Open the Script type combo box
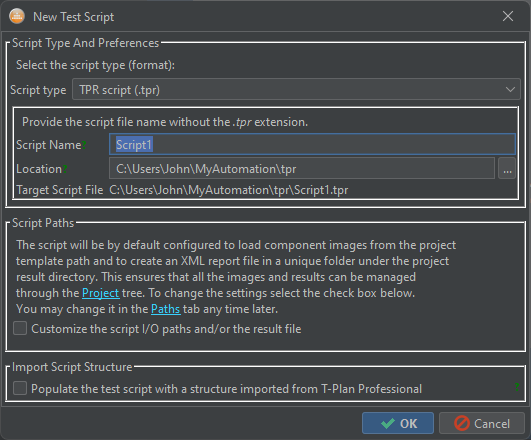 pyautogui.click(x=296, y=89)
